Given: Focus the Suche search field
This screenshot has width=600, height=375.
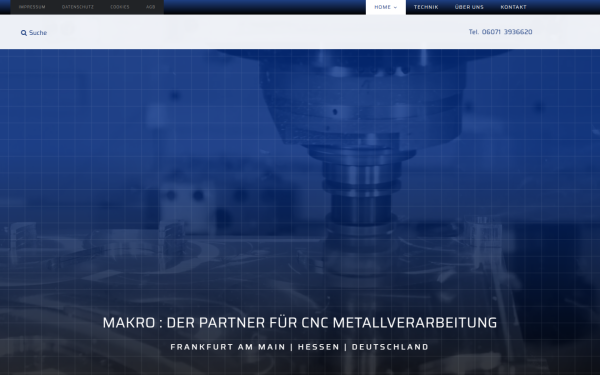Looking at the screenshot, I should [x=38, y=33].
